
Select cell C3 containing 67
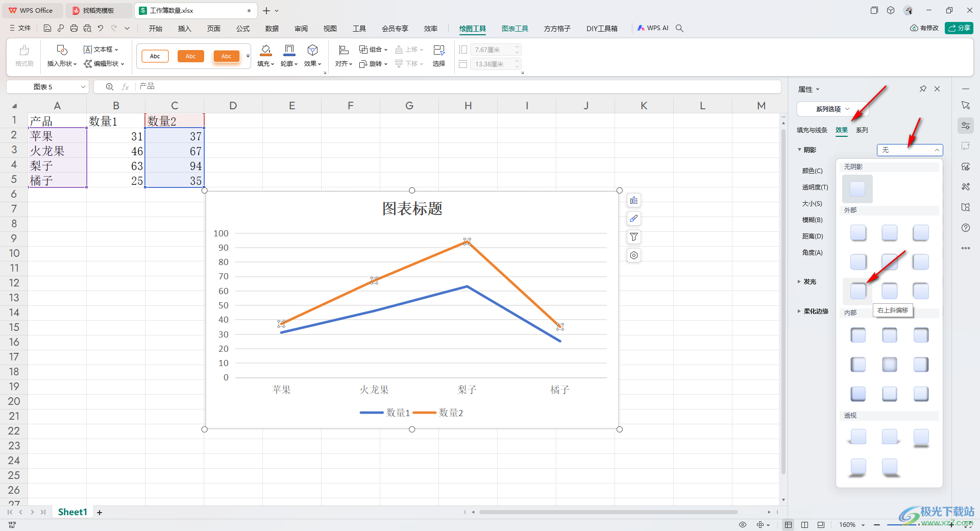(175, 151)
